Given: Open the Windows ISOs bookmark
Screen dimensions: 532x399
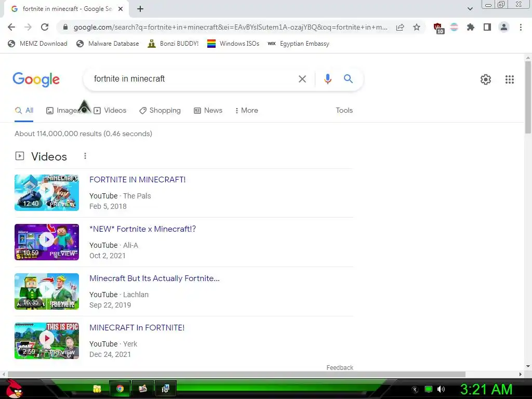Looking at the screenshot, I should (233, 44).
